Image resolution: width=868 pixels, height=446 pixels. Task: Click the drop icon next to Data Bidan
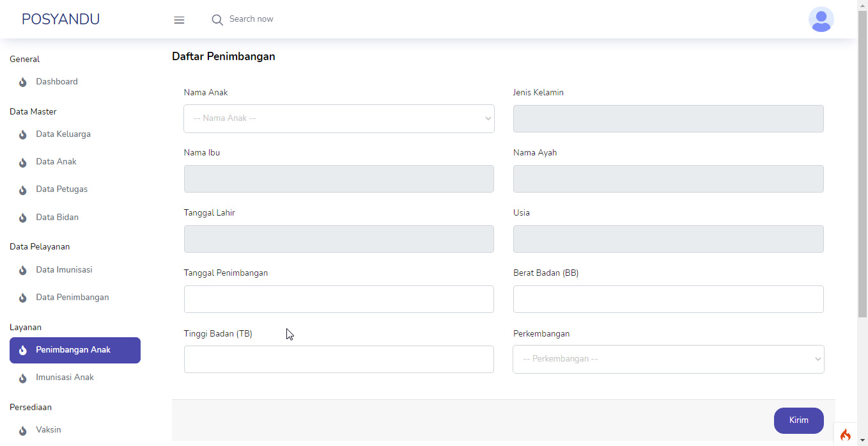pos(22,217)
